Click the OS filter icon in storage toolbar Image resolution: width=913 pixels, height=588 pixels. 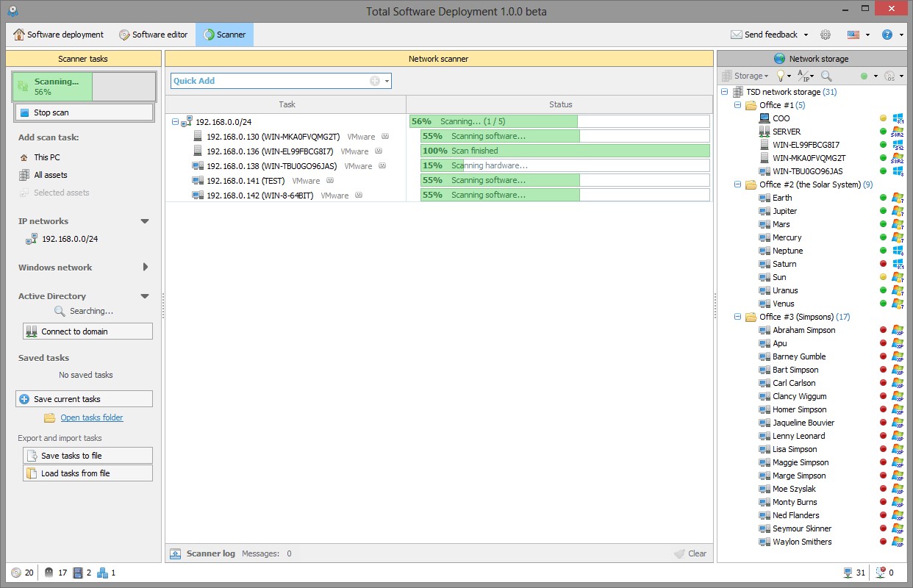point(889,76)
